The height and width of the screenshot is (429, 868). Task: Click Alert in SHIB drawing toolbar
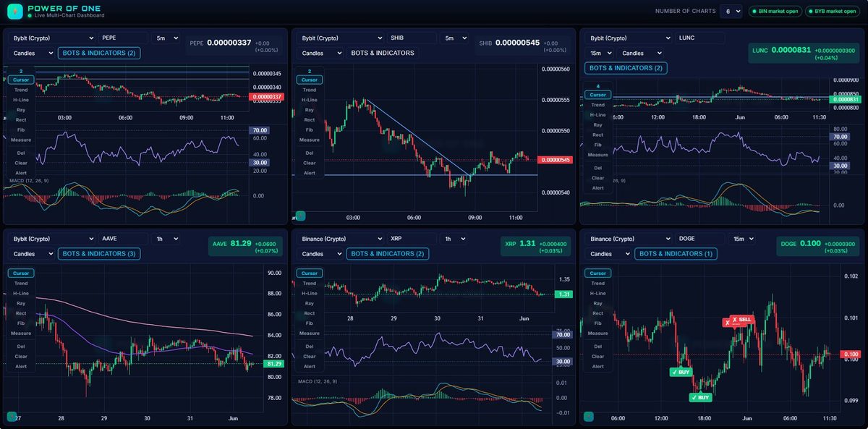[x=310, y=173]
